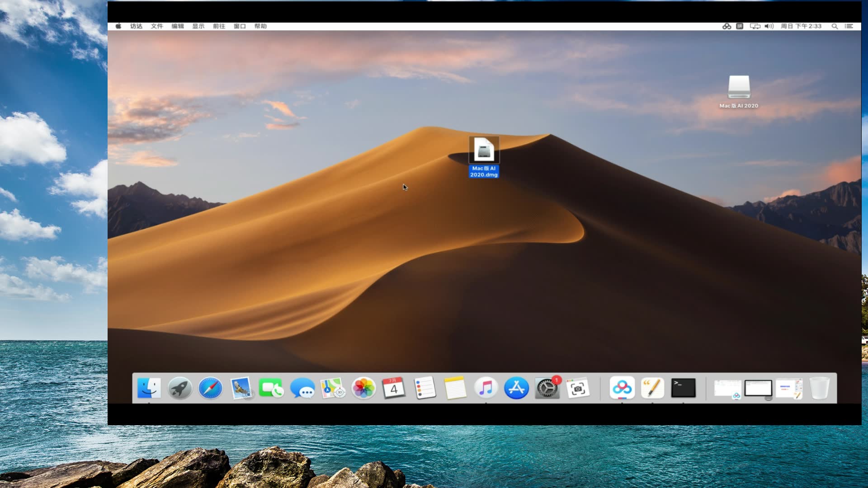Click volume icon in menu bar
Image resolution: width=868 pixels, height=488 pixels.
point(769,26)
